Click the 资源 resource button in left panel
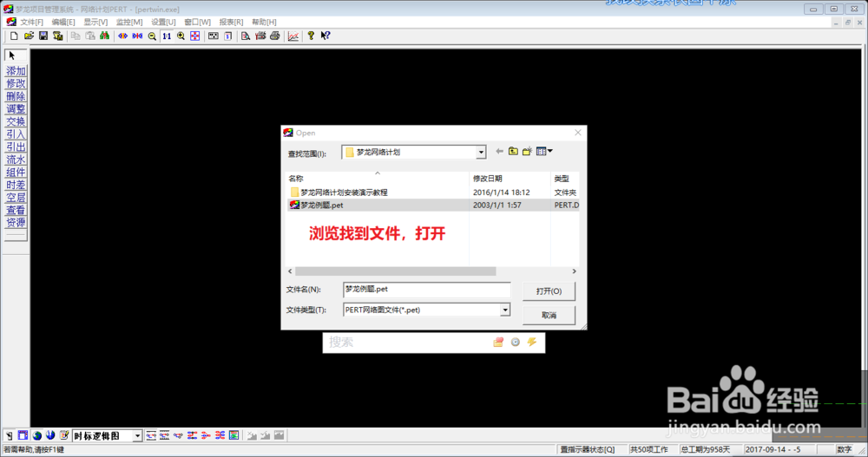Screen dimensions: 868x457 (16, 222)
